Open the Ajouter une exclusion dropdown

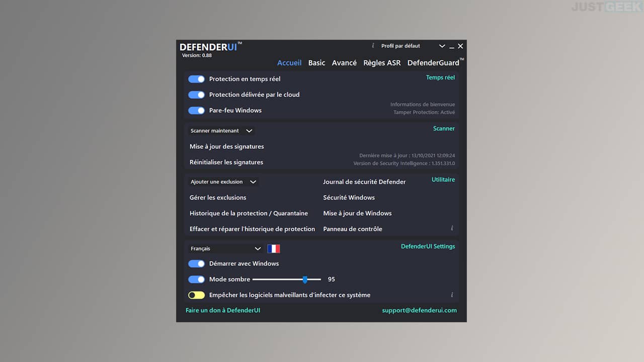tap(223, 182)
